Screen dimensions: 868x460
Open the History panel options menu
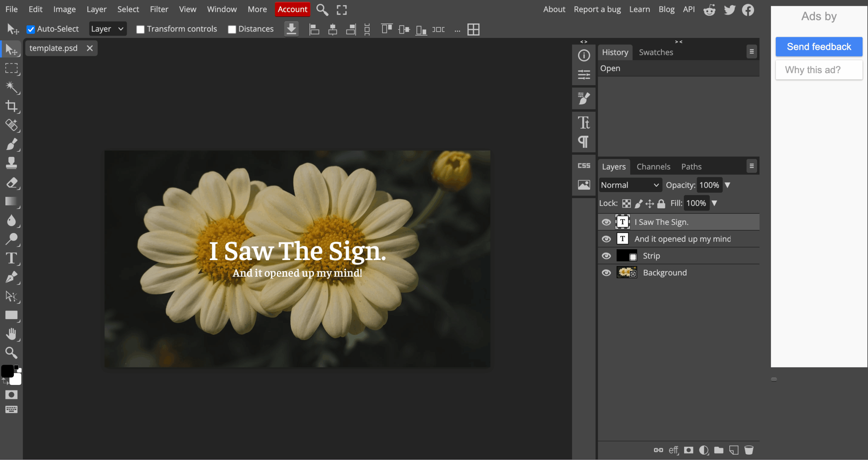(x=752, y=51)
